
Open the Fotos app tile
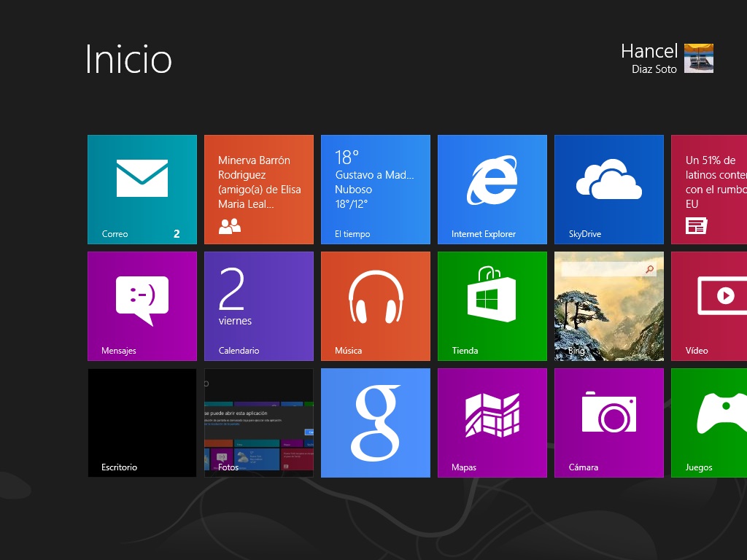(x=258, y=422)
